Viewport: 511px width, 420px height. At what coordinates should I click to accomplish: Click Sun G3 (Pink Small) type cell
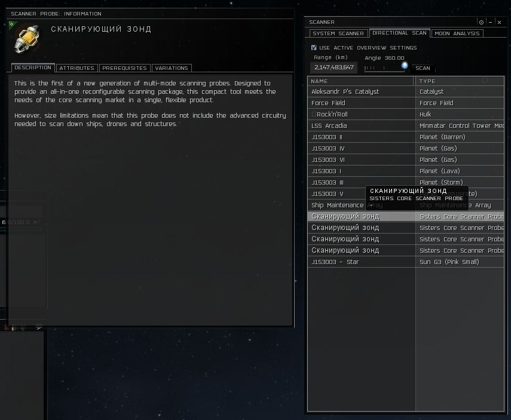tap(460, 262)
